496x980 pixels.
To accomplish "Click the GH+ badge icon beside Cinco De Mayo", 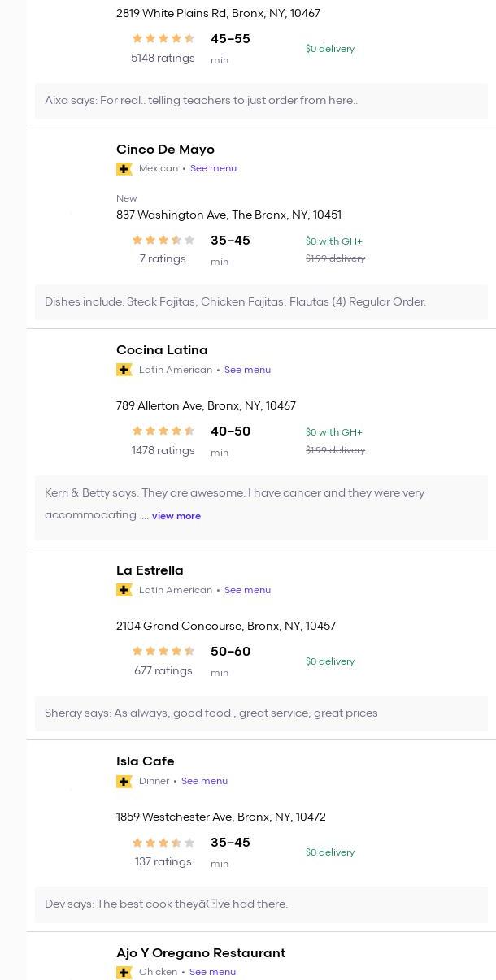I will click(x=124, y=169).
